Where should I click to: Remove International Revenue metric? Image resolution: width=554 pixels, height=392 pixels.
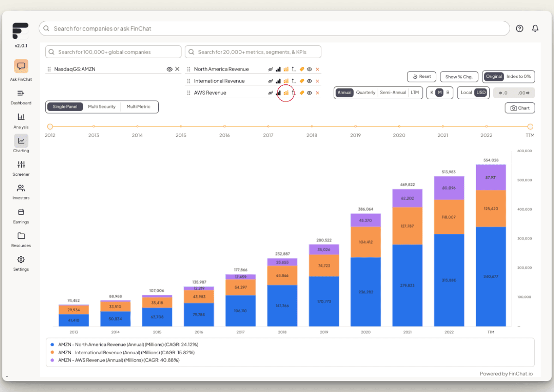coord(317,81)
